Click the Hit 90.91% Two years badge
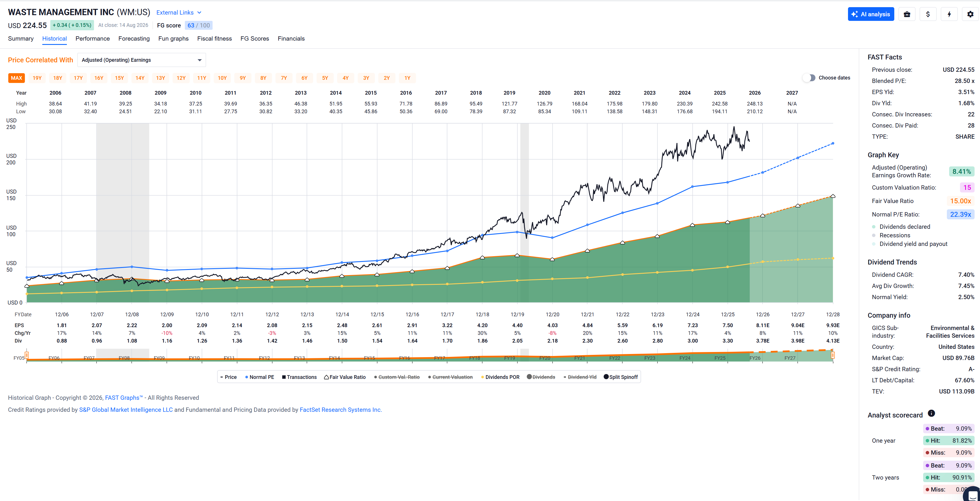 949,477
